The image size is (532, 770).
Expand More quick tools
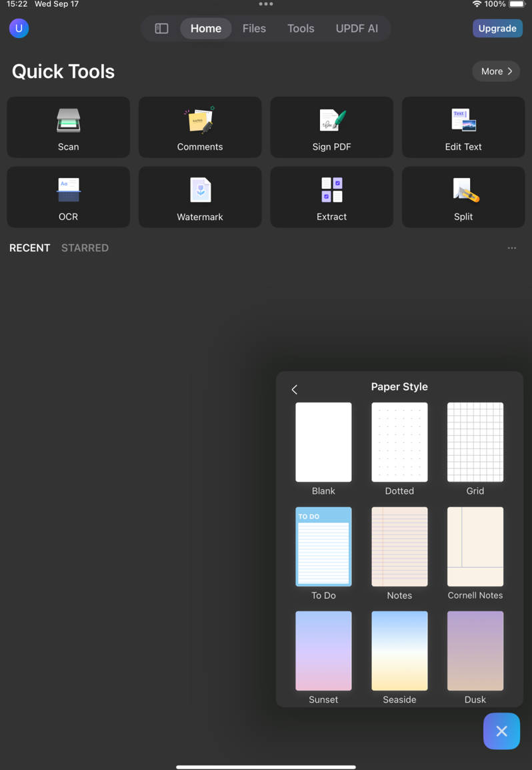(x=496, y=71)
